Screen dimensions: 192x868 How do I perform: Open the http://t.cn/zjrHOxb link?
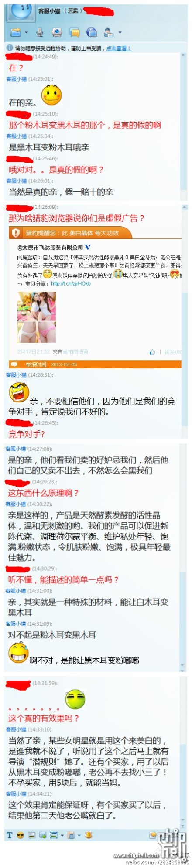(71, 283)
